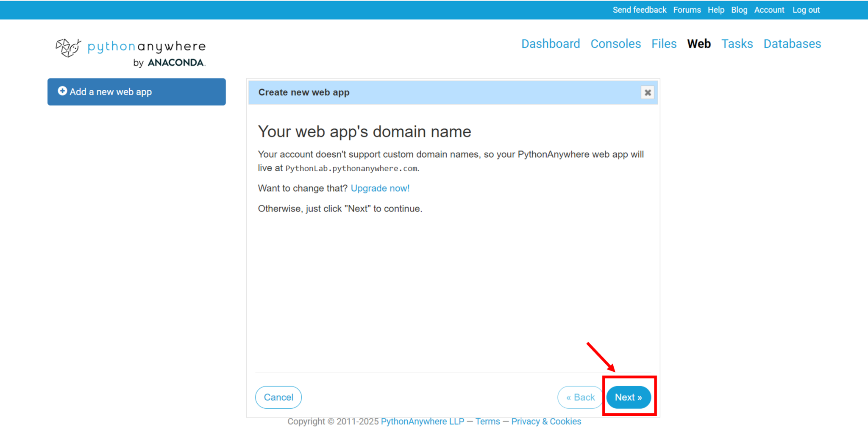Viewport: 868px width, 429px height.
Task: Click Send feedback in top bar
Action: [639, 10]
